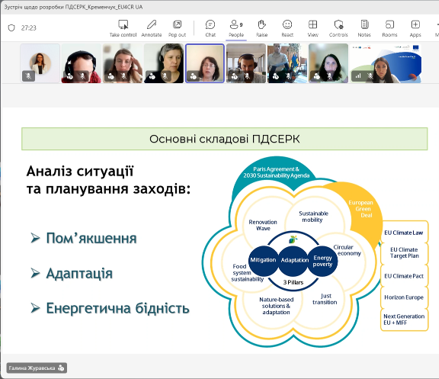Open the Apps menu
Viewport: 439px width, 379px height.
tap(415, 28)
